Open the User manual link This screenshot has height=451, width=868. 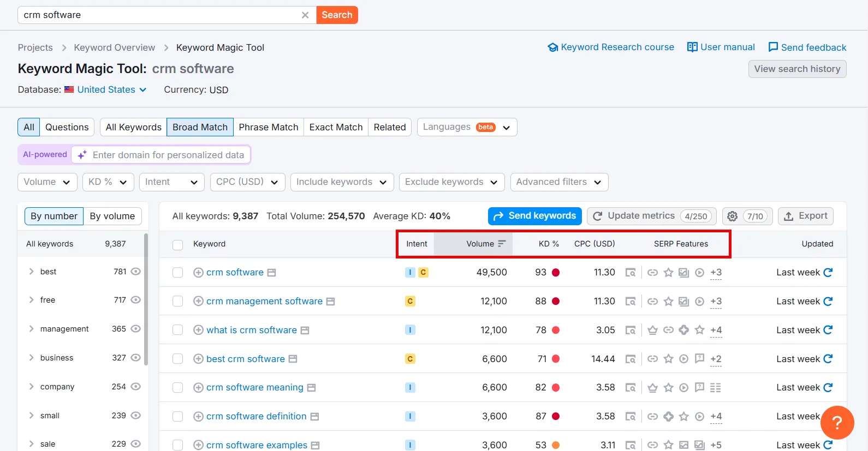point(721,47)
